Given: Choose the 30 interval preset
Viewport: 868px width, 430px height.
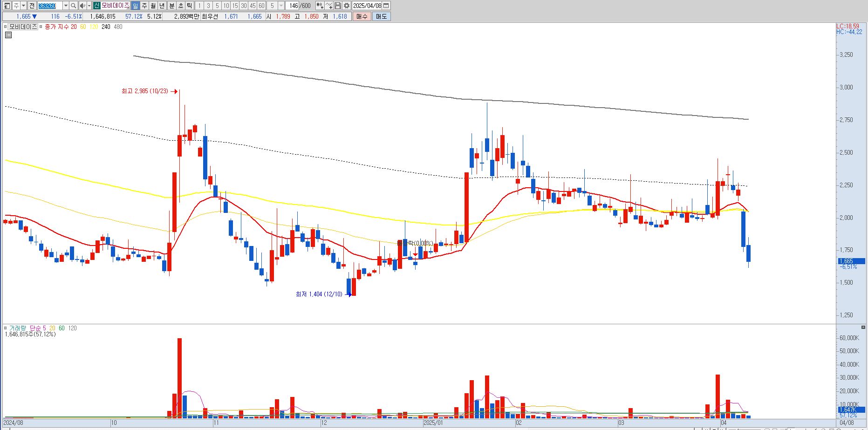Looking at the screenshot, I should (x=244, y=6).
